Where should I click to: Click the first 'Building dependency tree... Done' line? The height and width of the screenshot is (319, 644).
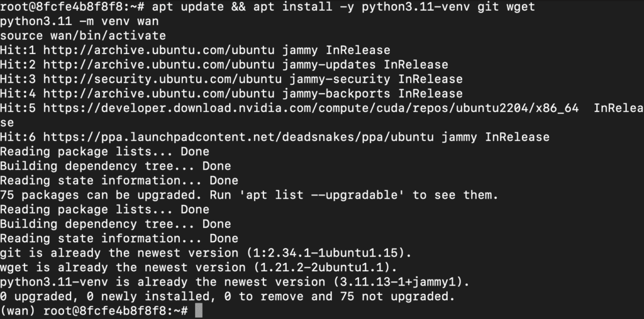pyautogui.click(x=116, y=166)
